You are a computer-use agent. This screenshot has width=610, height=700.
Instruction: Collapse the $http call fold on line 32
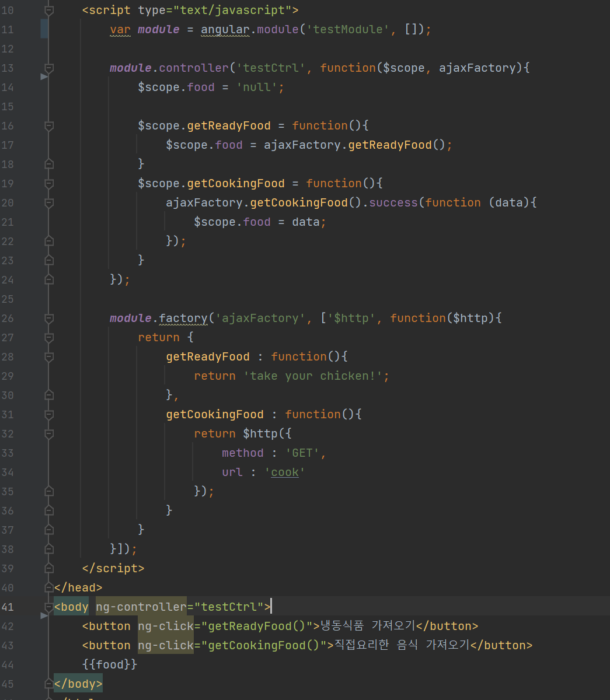point(49,433)
